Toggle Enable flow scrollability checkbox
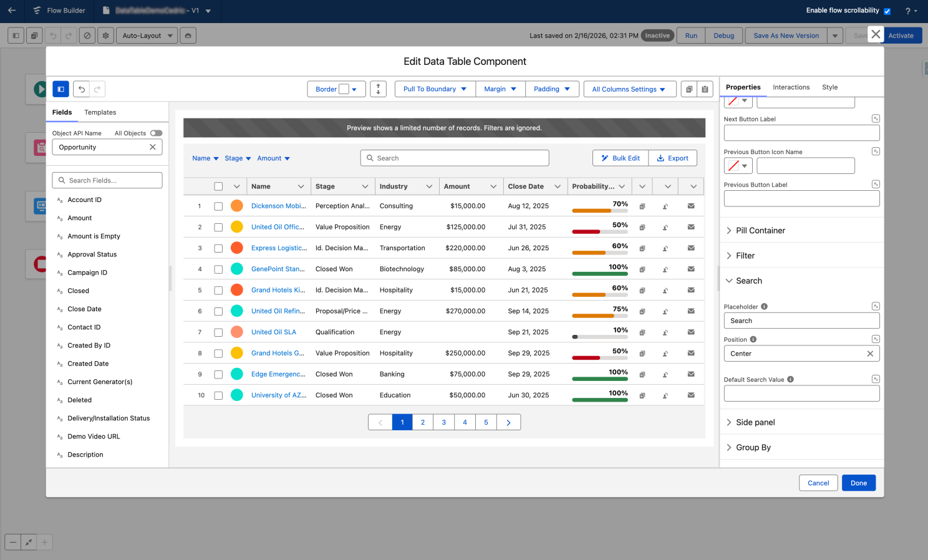This screenshot has width=928, height=560. coord(887,11)
